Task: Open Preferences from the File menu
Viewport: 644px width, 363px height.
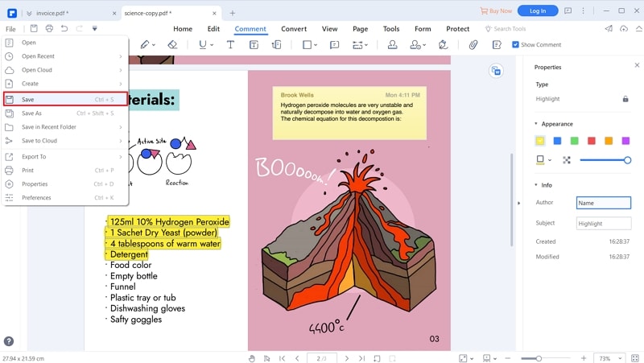Action: pos(66,198)
